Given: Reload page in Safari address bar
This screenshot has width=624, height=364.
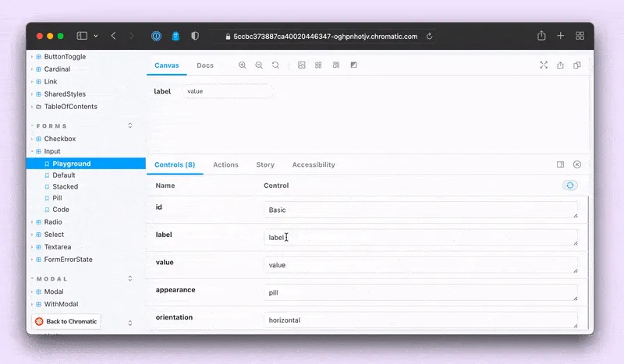Looking at the screenshot, I should pos(430,36).
